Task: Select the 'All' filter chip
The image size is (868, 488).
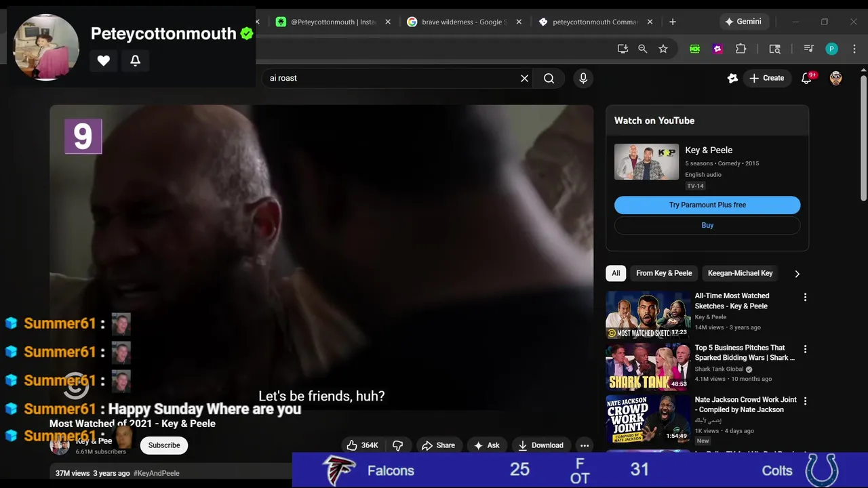Action: click(x=616, y=273)
